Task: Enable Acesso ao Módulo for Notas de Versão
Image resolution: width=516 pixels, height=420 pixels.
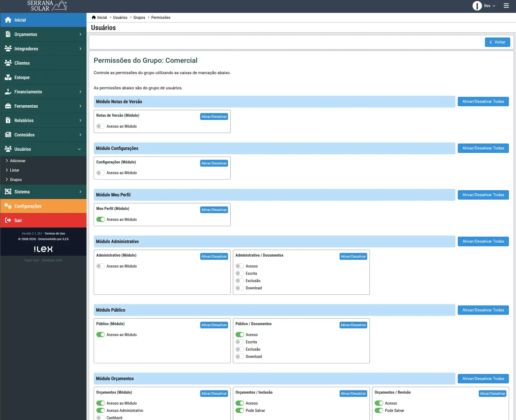Action: [x=100, y=126]
